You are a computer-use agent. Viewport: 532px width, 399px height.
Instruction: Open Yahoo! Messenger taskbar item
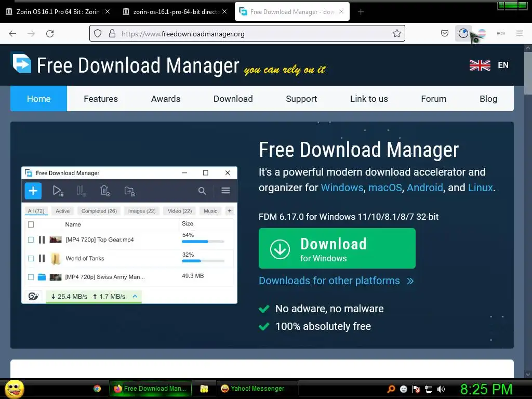click(x=257, y=389)
